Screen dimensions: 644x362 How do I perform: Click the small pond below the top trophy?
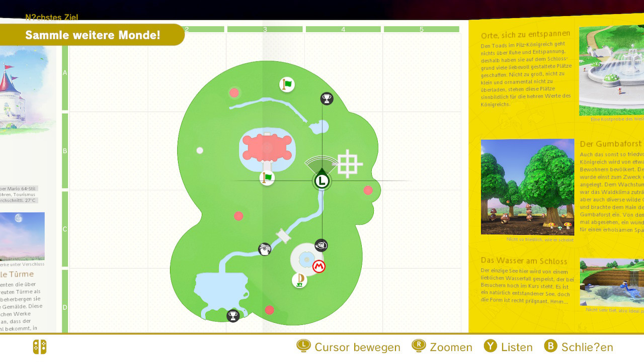click(319, 127)
